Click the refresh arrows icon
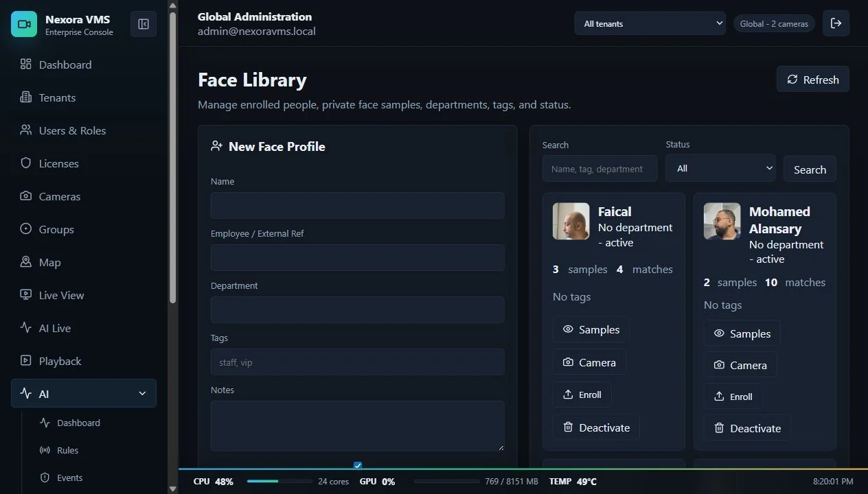Image resolution: width=868 pixels, height=494 pixels. 792,80
